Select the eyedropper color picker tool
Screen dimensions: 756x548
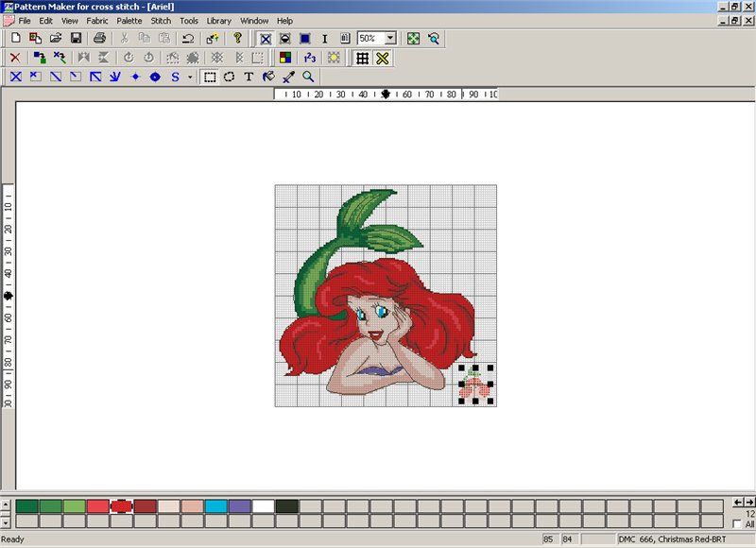(288, 77)
